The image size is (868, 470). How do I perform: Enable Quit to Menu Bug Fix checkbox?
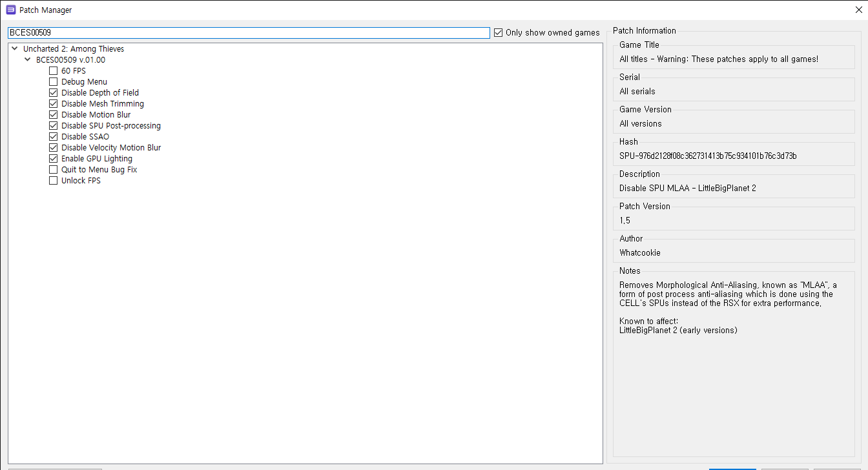[x=54, y=170]
